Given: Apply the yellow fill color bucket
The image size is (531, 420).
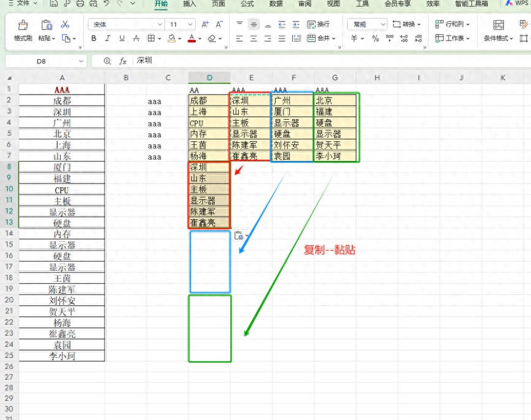Looking at the screenshot, I should 172,38.
